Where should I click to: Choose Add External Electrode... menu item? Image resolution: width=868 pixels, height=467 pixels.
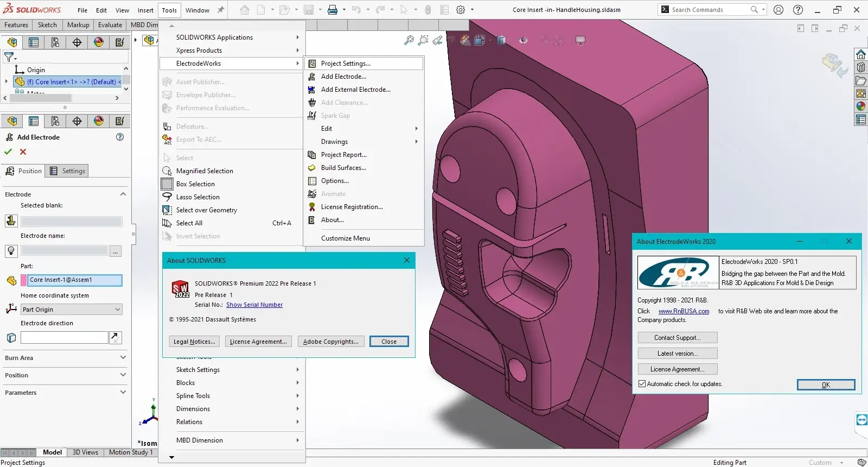[355, 90]
